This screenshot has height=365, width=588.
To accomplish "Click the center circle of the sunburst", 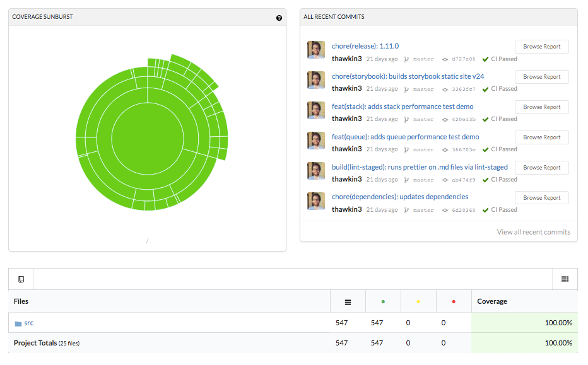I will (148, 137).
